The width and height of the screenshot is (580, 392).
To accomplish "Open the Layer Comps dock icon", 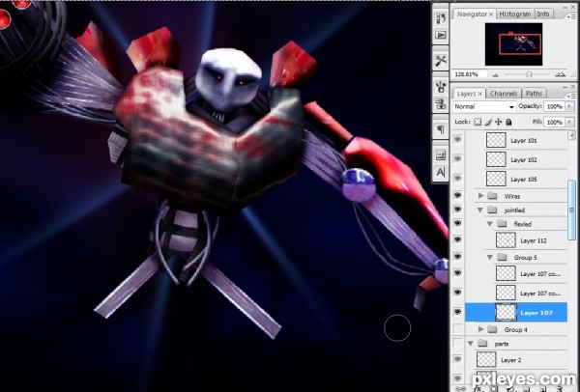I will [x=441, y=155].
